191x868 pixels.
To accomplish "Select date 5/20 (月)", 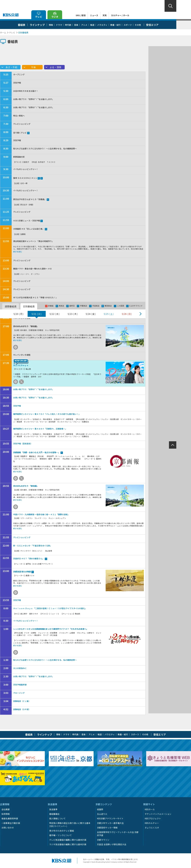I will point(18,314).
